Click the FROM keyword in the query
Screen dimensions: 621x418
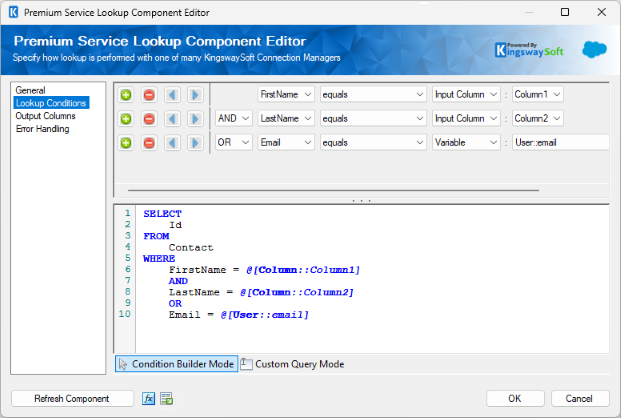coord(156,237)
